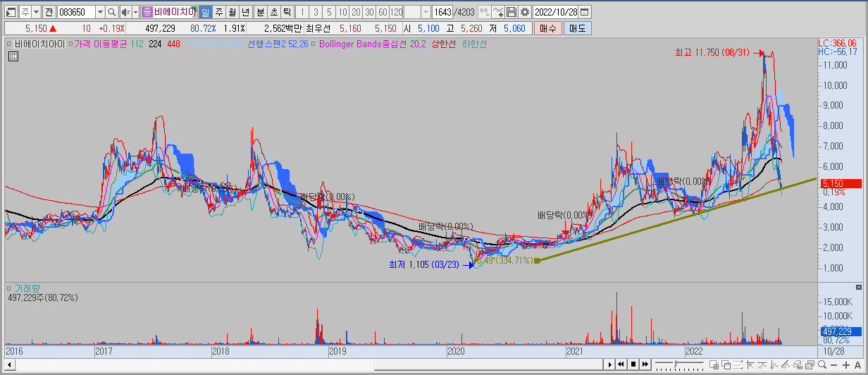Click the 매도 (sell) button
The width and height of the screenshot is (868, 375).
pos(577,28)
